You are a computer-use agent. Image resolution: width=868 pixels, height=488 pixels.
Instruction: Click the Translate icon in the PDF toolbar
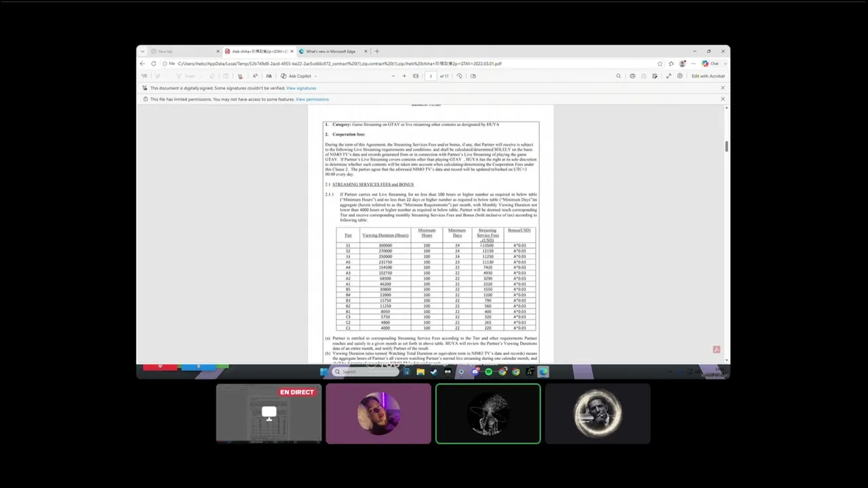(269, 76)
